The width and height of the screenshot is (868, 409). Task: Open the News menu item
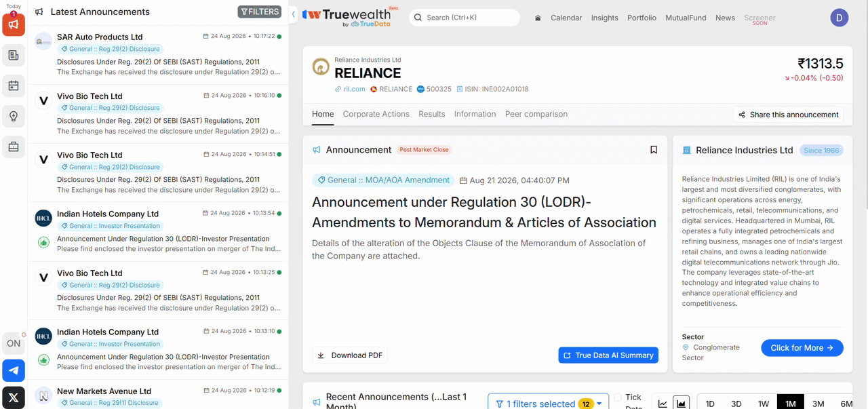pyautogui.click(x=725, y=18)
